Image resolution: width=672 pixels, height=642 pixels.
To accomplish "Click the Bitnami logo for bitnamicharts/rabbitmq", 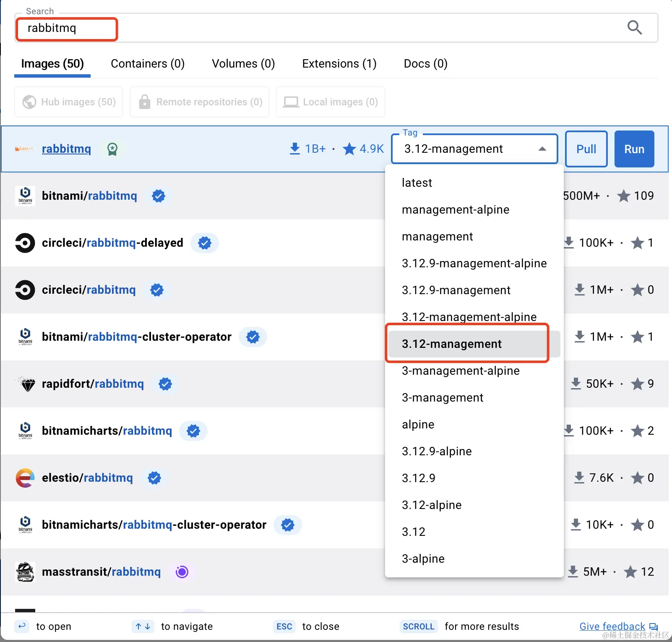I will [x=25, y=431].
